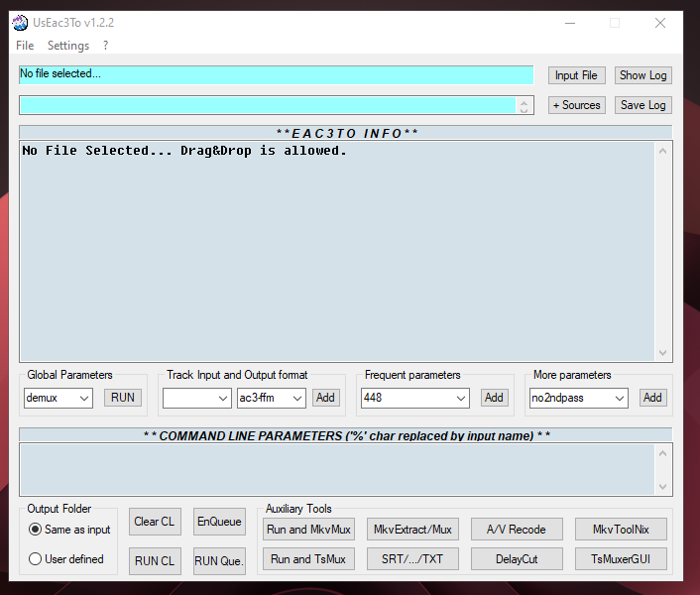Expand the 448 Frequent parameters dropdown
The height and width of the screenshot is (595, 700).
(461, 399)
